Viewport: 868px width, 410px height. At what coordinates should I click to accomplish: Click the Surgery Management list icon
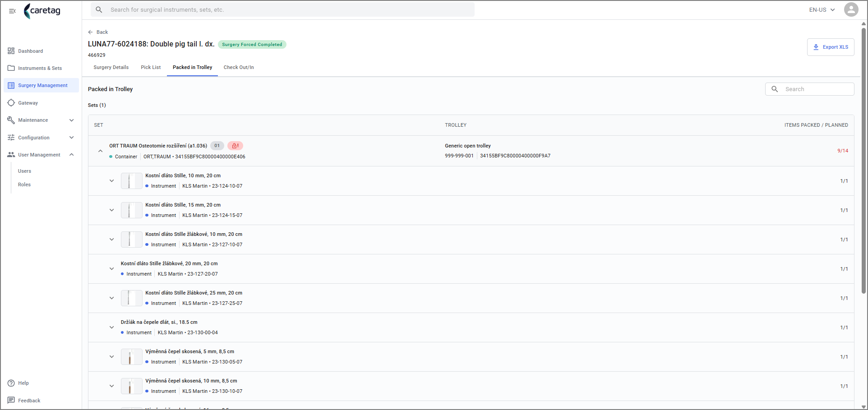[x=11, y=85]
